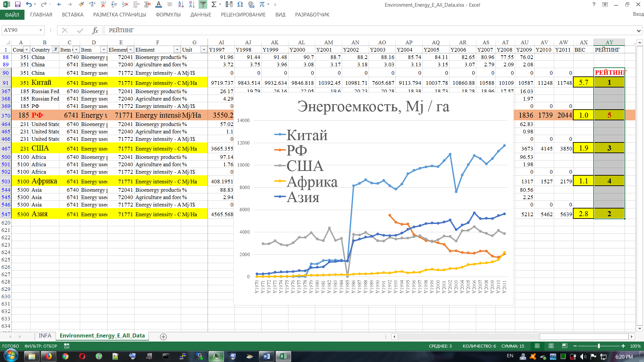
Task: Click the Save icon in quick access toolbar
Action: tap(18, 5)
